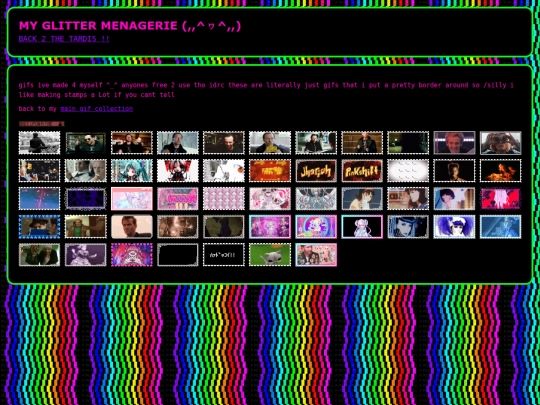Select the purple dancing figure stamp

coord(85,255)
